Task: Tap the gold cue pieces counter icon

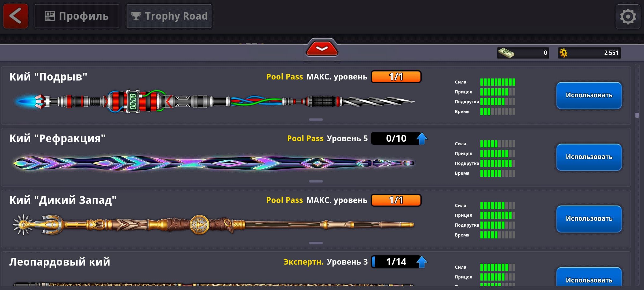Action: [563, 53]
